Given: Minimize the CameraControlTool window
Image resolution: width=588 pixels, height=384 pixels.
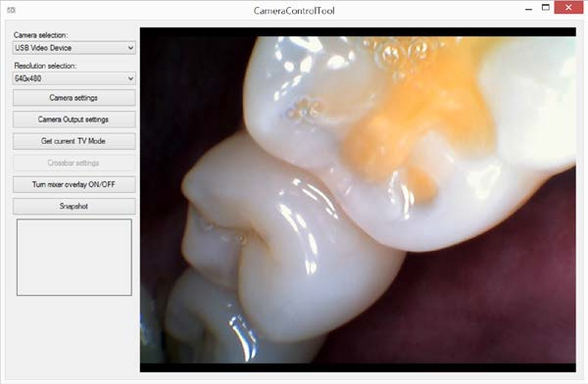Looking at the screenshot, I should [x=529, y=9].
